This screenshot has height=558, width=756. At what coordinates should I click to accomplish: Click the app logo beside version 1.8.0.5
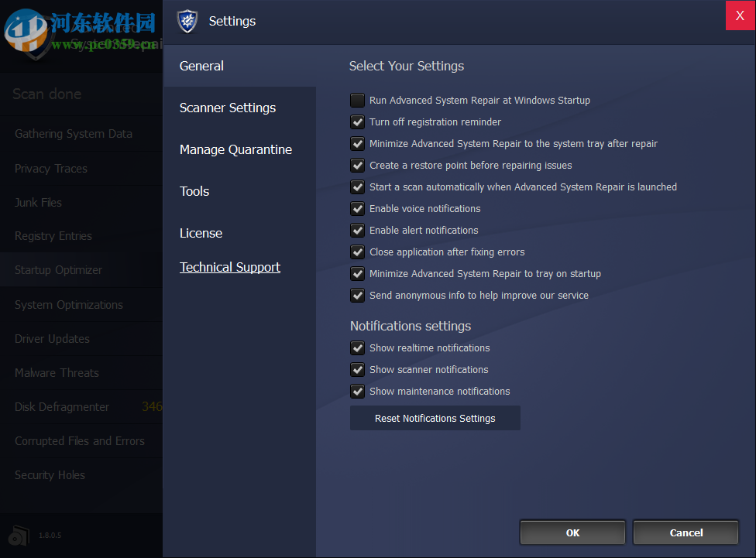click(18, 535)
